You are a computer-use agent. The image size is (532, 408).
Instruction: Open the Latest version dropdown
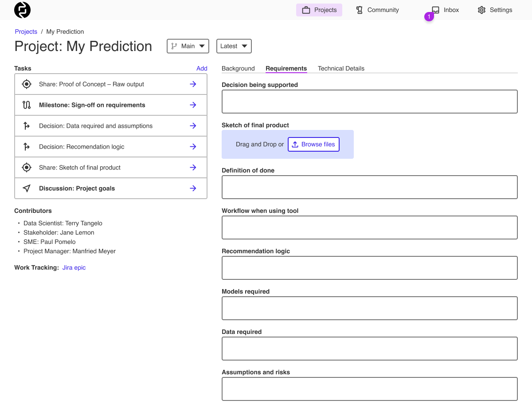coord(234,46)
